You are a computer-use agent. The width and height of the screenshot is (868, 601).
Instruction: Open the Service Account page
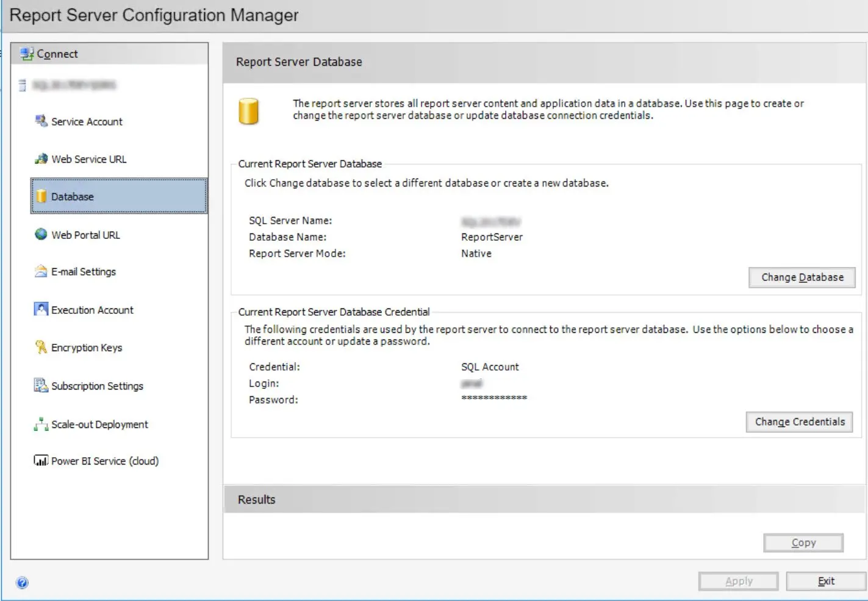pyautogui.click(x=87, y=121)
